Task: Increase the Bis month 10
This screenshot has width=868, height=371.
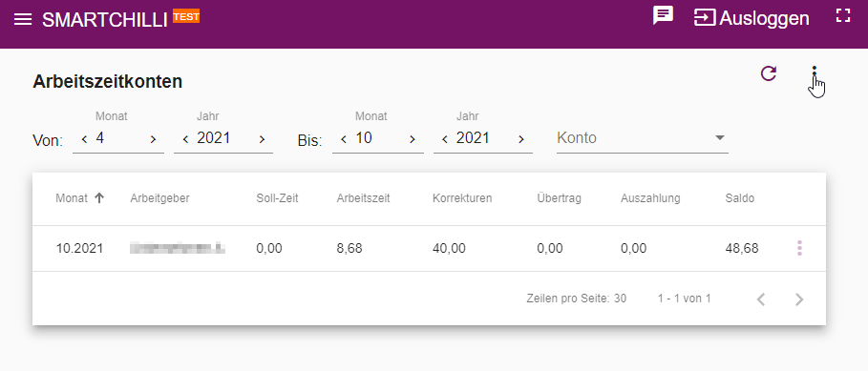Action: click(413, 140)
